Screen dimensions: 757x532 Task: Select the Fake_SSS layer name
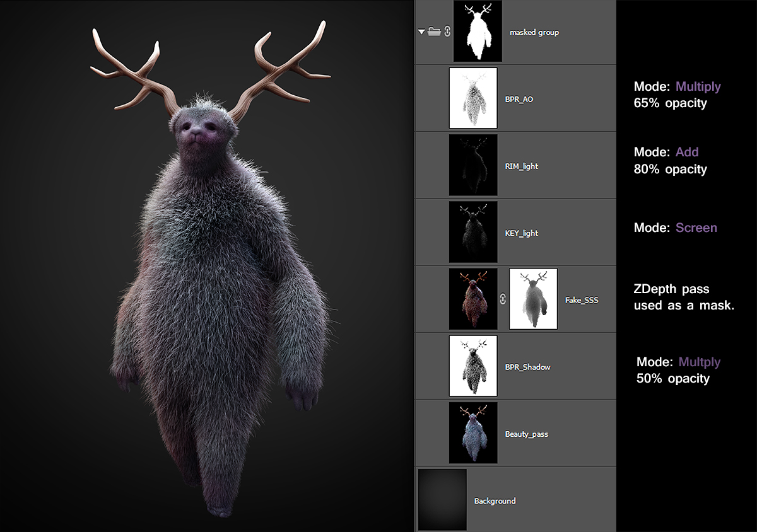[x=582, y=300]
